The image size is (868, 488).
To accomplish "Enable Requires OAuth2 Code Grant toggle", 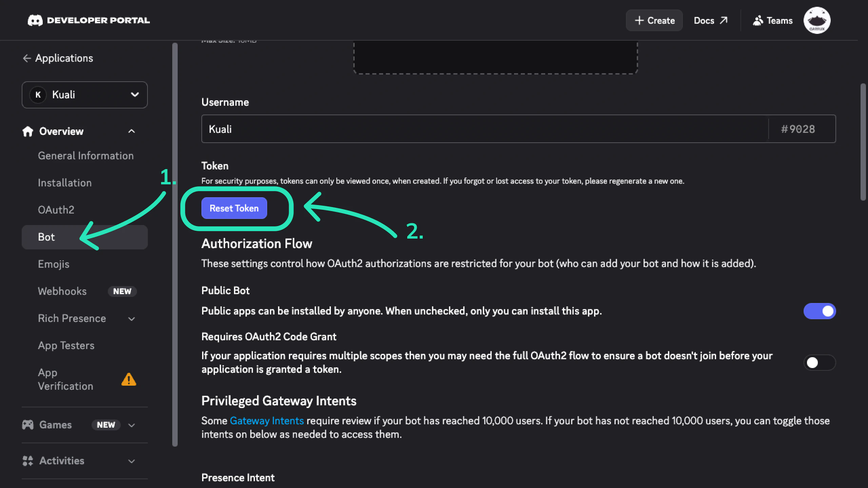I will tap(820, 363).
